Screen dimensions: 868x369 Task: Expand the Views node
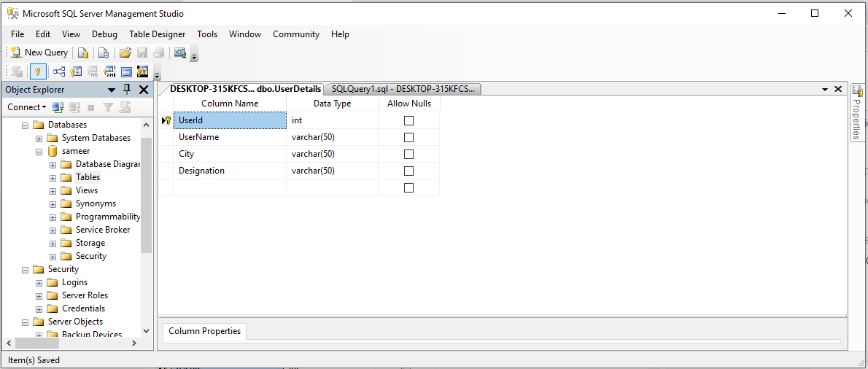[53, 191]
